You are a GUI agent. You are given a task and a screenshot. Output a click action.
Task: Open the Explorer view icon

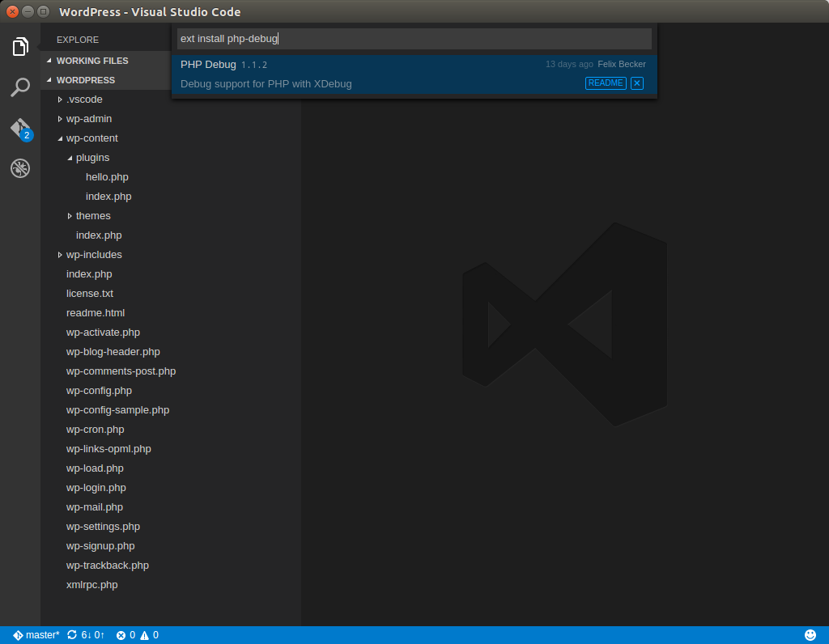pos(20,46)
